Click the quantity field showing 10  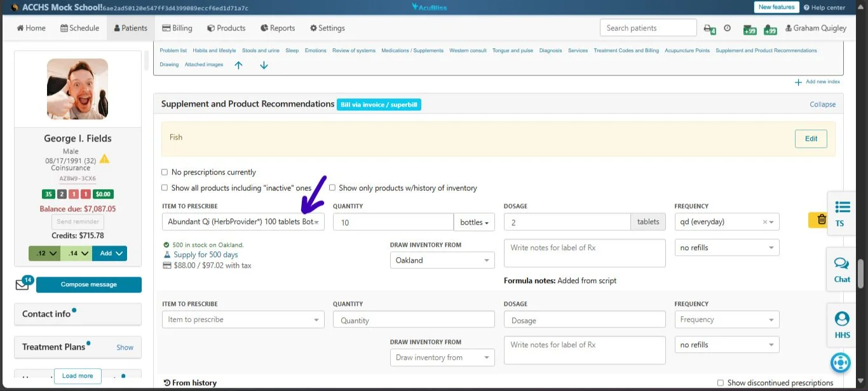pyautogui.click(x=393, y=222)
